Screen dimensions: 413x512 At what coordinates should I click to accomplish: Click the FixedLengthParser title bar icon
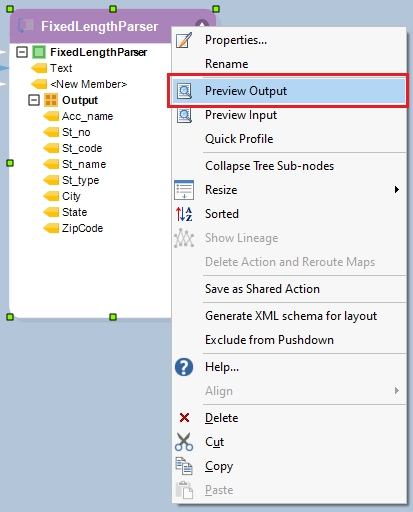pos(26,26)
